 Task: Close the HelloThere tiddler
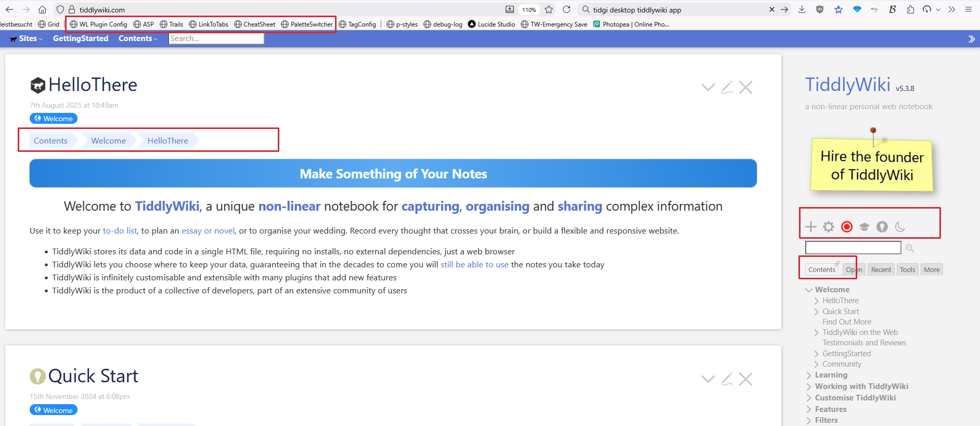point(745,87)
